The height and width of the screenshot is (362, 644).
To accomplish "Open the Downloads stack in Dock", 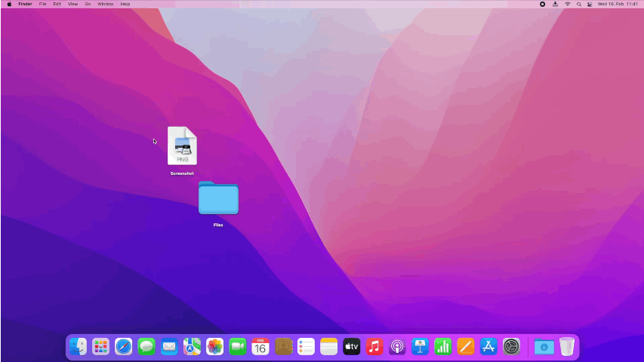I will tap(544, 347).
